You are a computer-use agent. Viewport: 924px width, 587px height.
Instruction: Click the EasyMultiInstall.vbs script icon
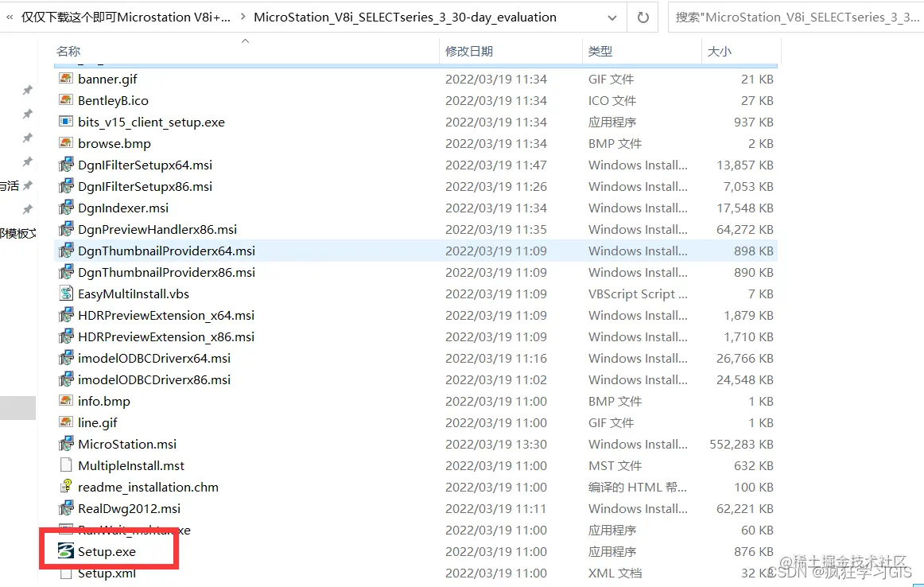click(x=66, y=293)
